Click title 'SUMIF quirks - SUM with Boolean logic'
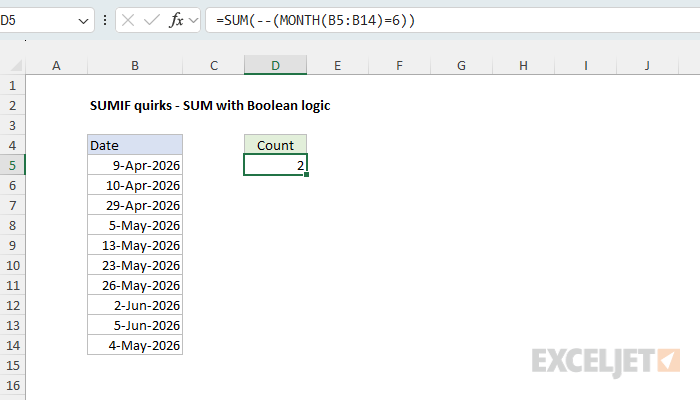700x400 pixels. click(x=210, y=105)
